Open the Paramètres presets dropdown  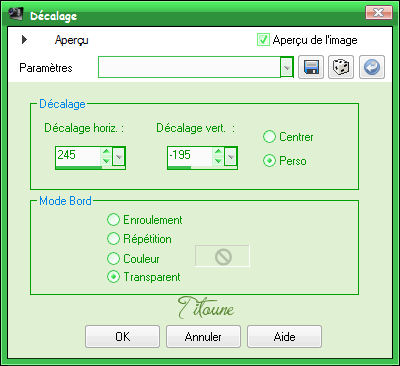point(287,67)
